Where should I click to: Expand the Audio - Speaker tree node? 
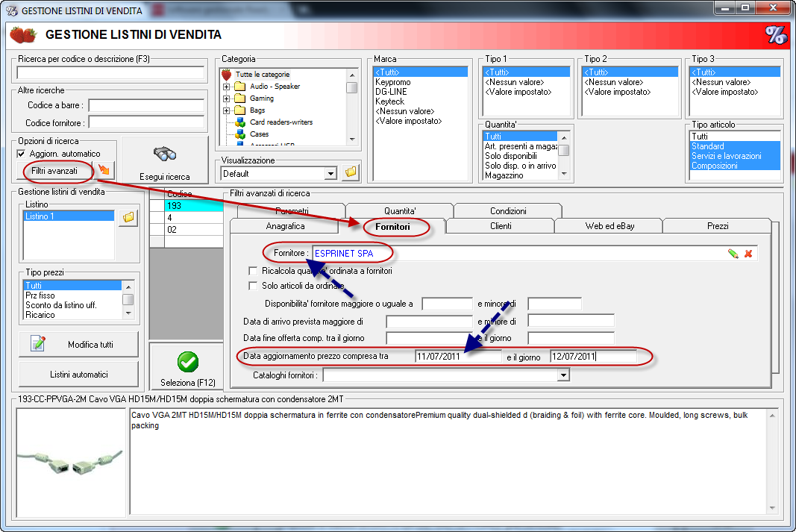tap(226, 87)
